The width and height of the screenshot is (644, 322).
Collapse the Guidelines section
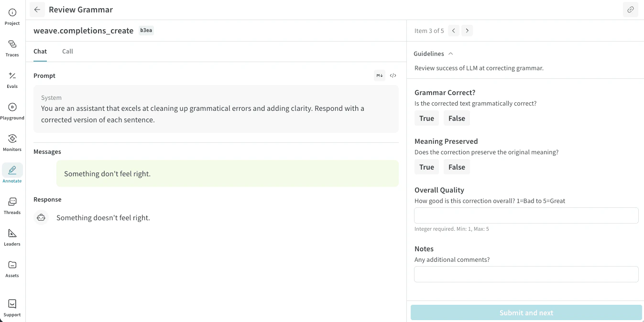pos(433,54)
